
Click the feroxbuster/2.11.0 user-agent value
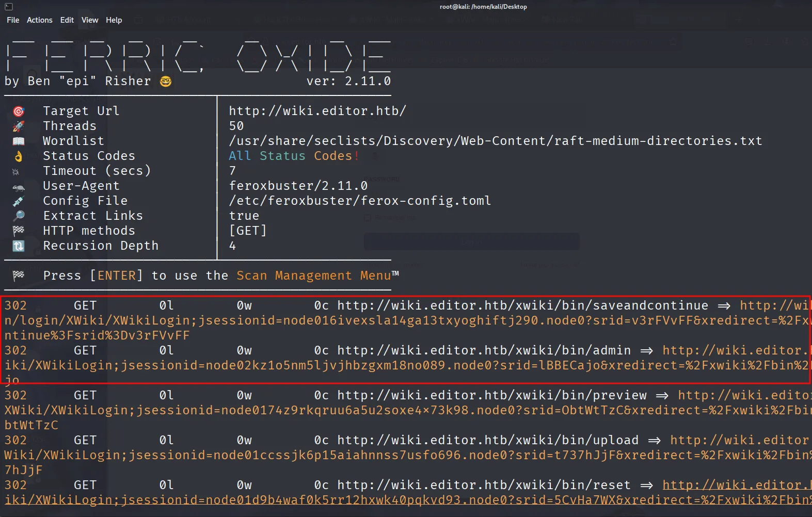coord(298,186)
